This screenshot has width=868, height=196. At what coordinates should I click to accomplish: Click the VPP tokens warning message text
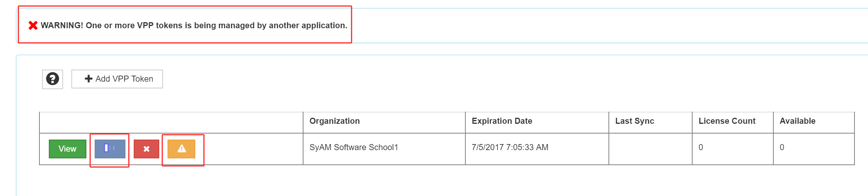click(x=194, y=26)
